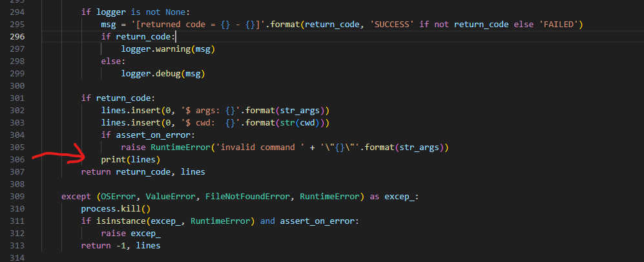Click line number 298 in the gutter

(17, 61)
